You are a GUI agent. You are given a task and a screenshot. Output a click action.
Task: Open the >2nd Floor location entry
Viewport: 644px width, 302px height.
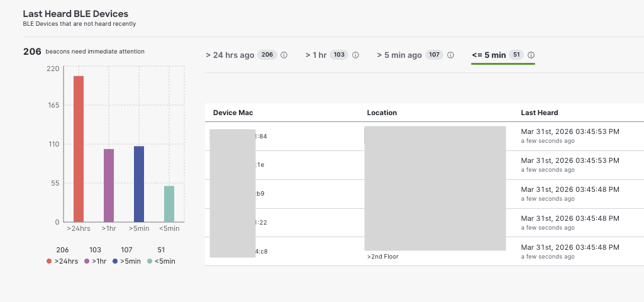click(x=383, y=257)
